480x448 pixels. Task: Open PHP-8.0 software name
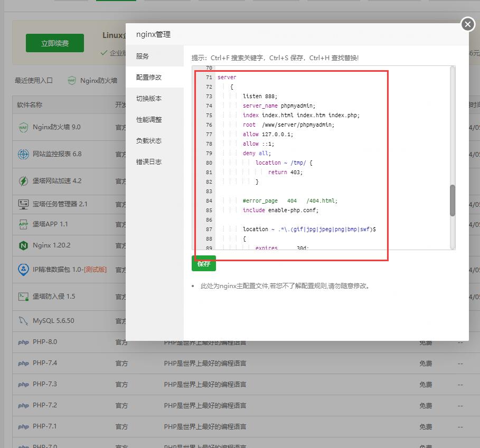[45, 342]
